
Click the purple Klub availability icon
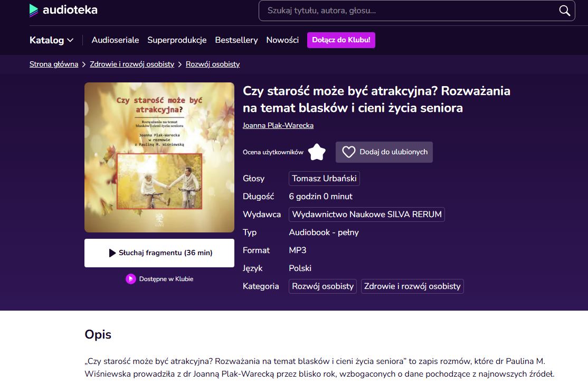click(x=131, y=279)
